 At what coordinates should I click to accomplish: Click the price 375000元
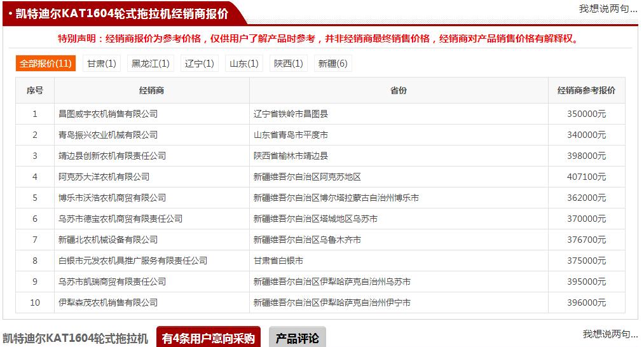click(x=587, y=261)
